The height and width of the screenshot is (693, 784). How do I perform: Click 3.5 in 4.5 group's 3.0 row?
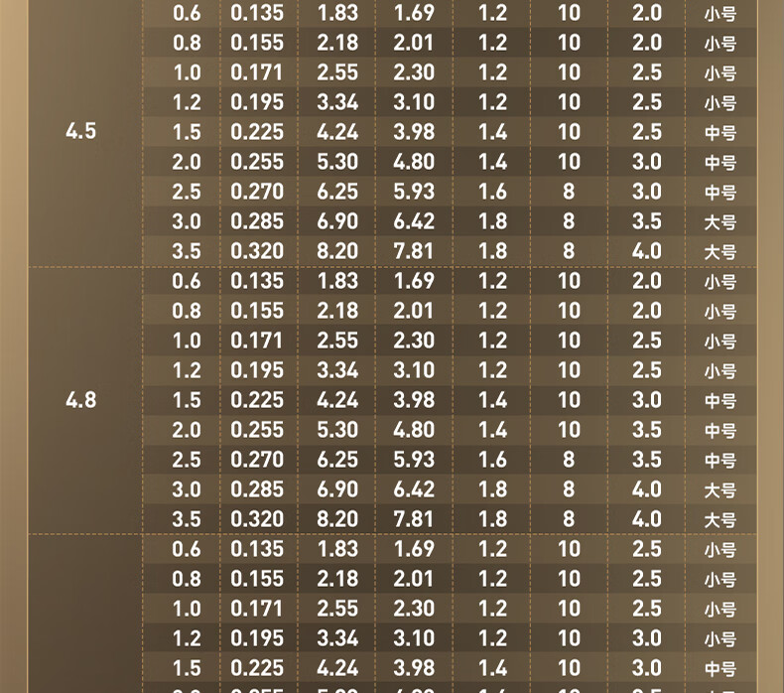tap(646, 221)
